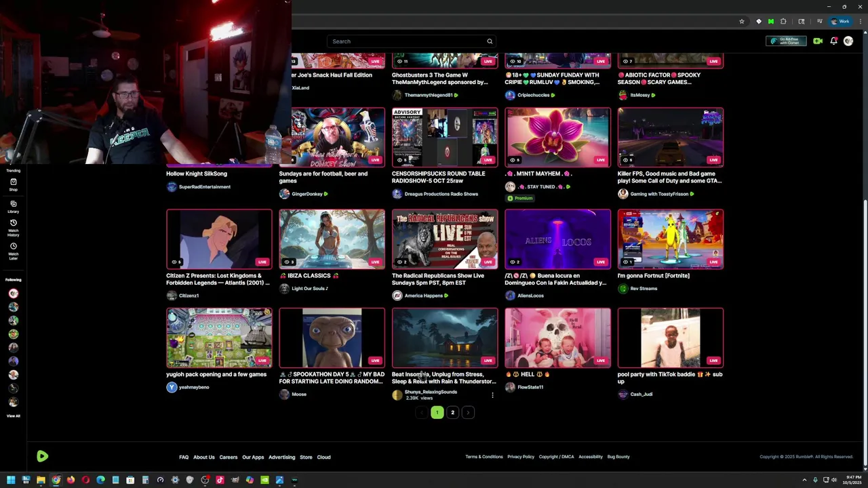Open the Rumble user avatar menu
This screenshot has width=868, height=488.
coord(848,41)
